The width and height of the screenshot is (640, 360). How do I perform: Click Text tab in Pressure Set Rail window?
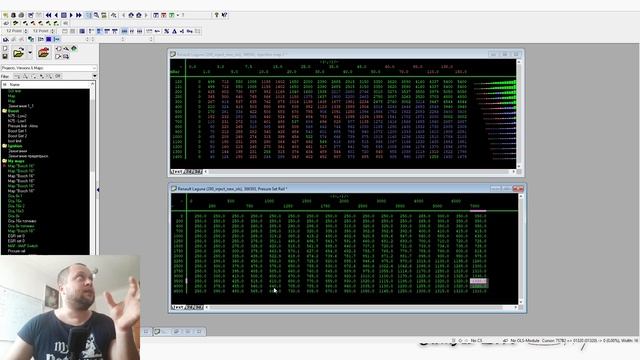click(x=177, y=307)
